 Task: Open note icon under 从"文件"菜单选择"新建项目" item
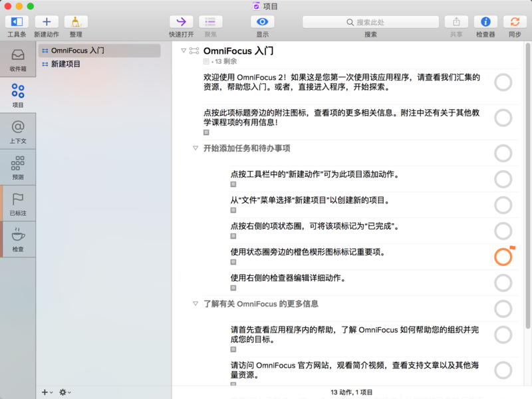(233, 210)
